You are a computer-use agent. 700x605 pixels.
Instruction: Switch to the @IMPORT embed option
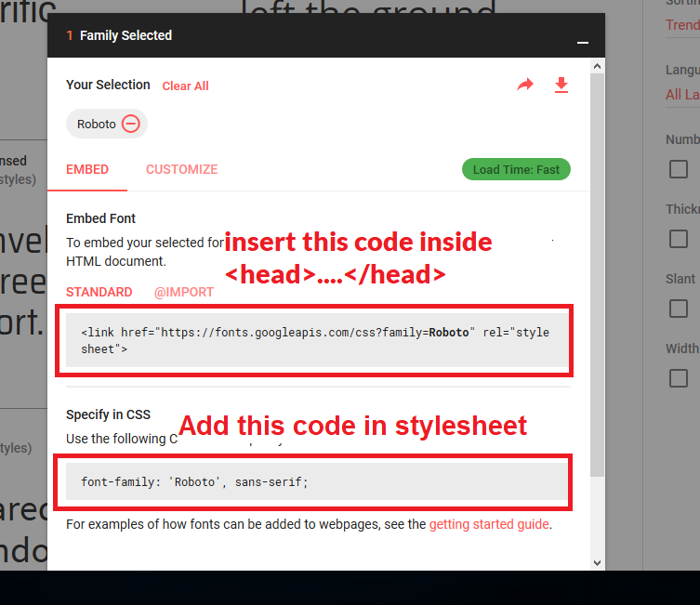click(184, 292)
